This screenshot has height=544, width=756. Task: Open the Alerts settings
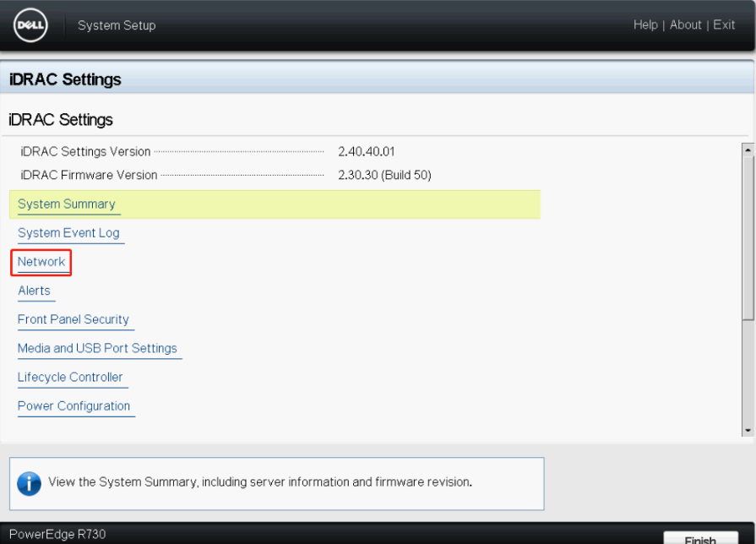[x=34, y=291]
